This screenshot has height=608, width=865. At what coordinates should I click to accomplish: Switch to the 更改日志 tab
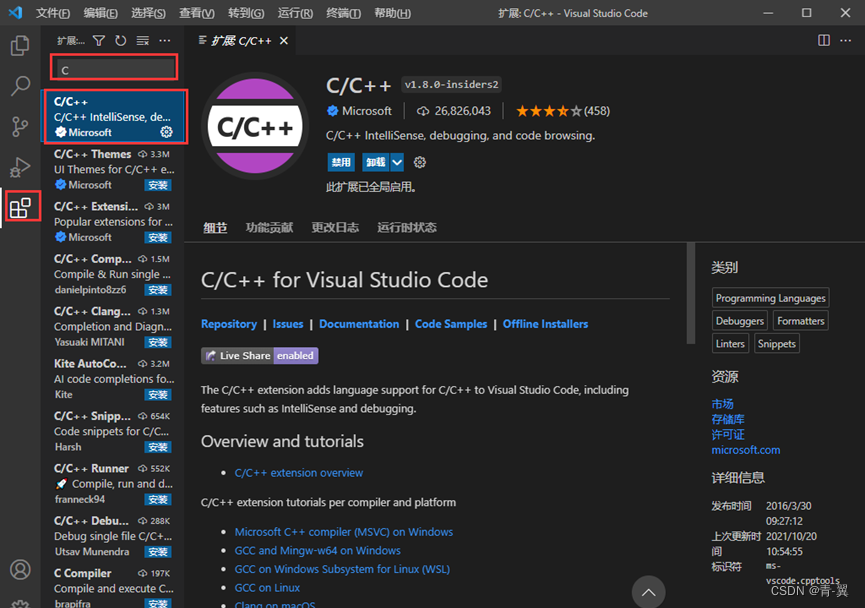click(x=335, y=227)
